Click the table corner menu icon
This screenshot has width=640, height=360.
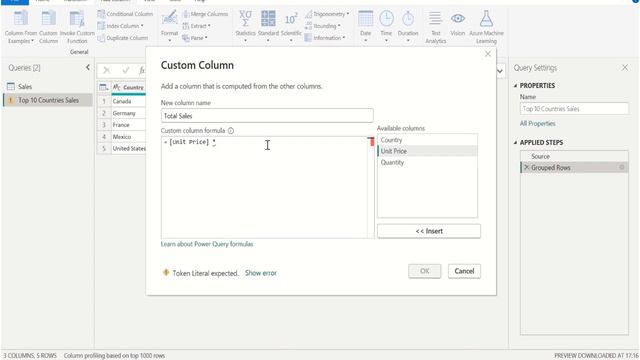[x=104, y=87]
